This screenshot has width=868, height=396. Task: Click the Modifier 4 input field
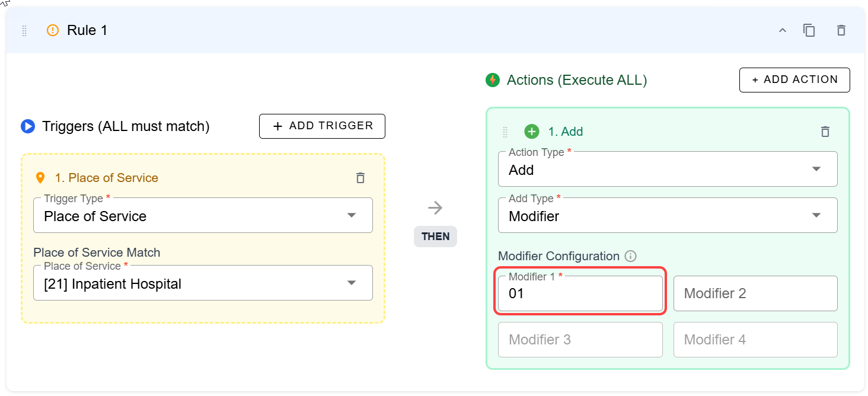[755, 340]
